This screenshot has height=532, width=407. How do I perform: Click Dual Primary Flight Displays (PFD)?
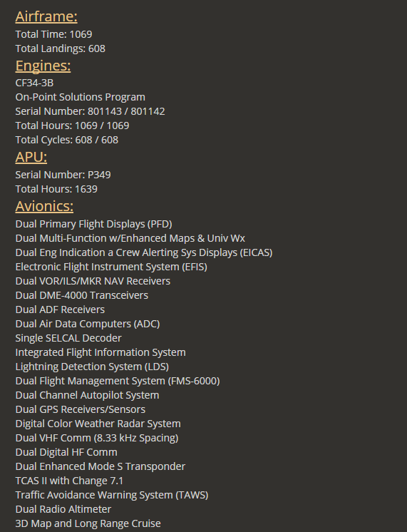(x=93, y=224)
